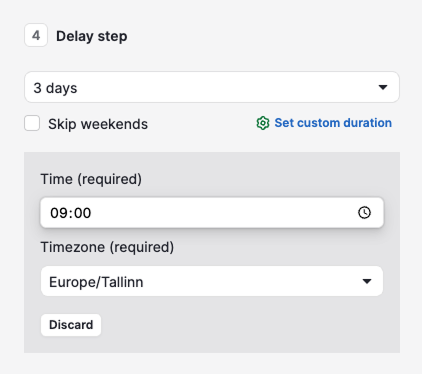Enable the Skip weekends checkbox
Screen dimensions: 422x374
[x=32, y=123]
